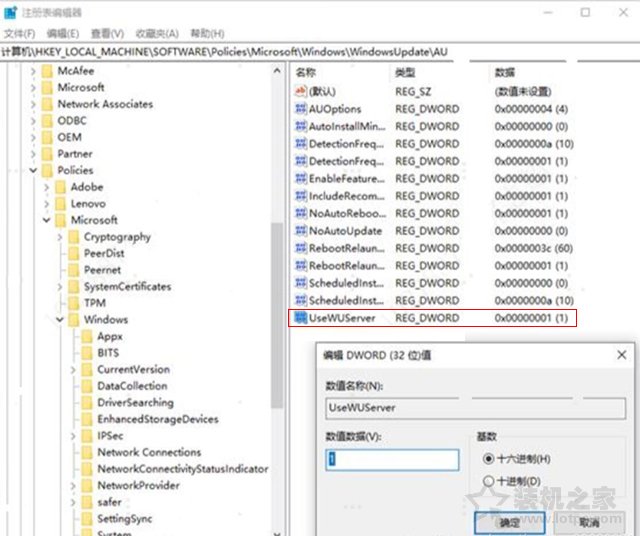Collapse the Policies tree node
Image resolution: width=640 pixels, height=536 pixels.
[x=33, y=170]
